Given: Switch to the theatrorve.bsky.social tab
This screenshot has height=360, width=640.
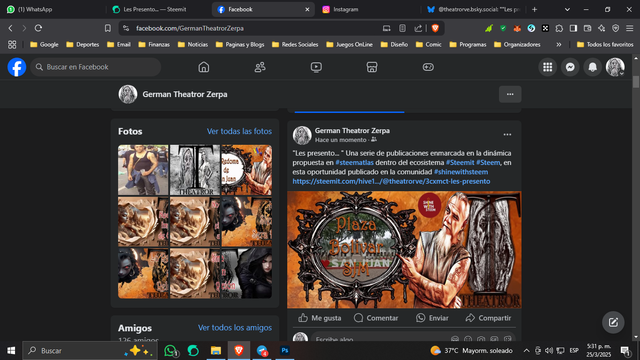Looking at the screenshot, I should click(473, 9).
